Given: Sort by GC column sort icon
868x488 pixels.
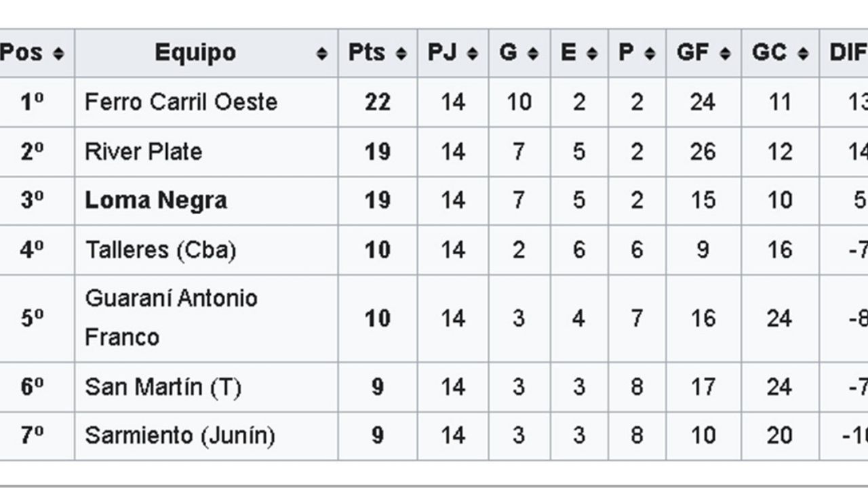Looking at the screenshot, I should point(803,53).
